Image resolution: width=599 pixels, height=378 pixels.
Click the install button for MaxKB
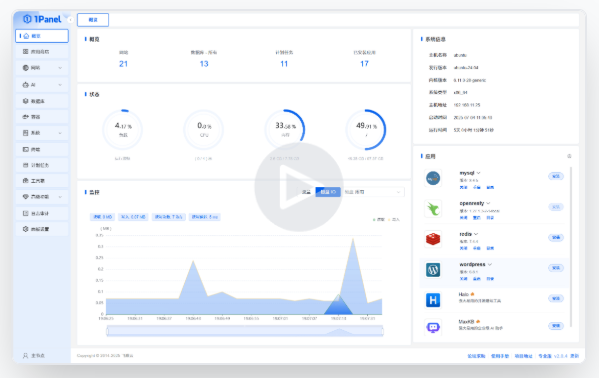coord(556,326)
